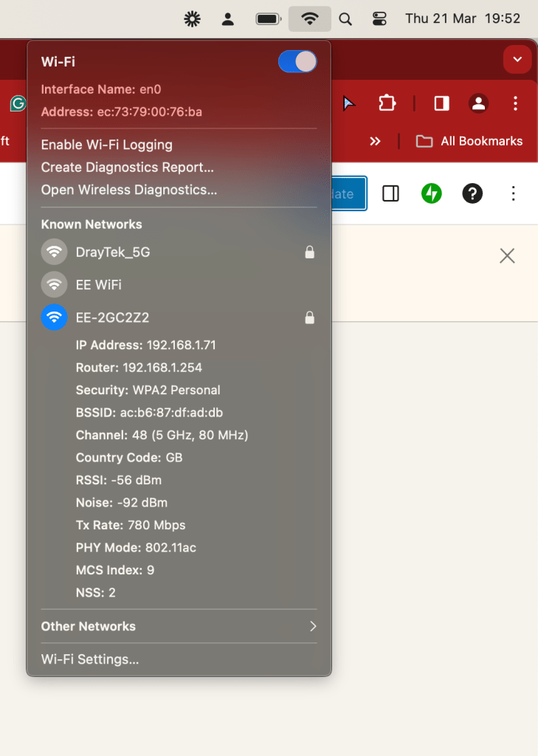The image size is (538, 756).
Task: Click the sunburst menu bar icon
Action: [192, 19]
